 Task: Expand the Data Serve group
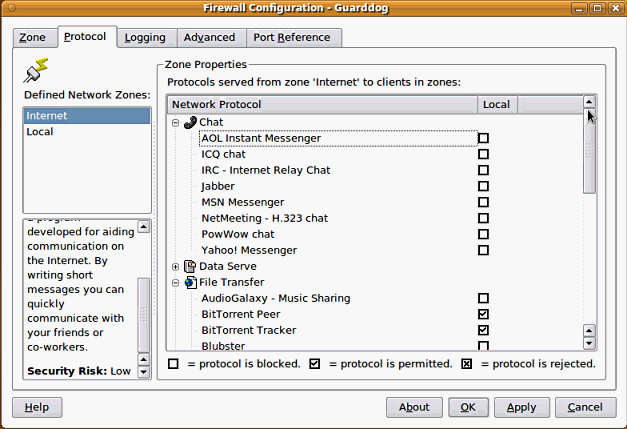pyautogui.click(x=176, y=267)
